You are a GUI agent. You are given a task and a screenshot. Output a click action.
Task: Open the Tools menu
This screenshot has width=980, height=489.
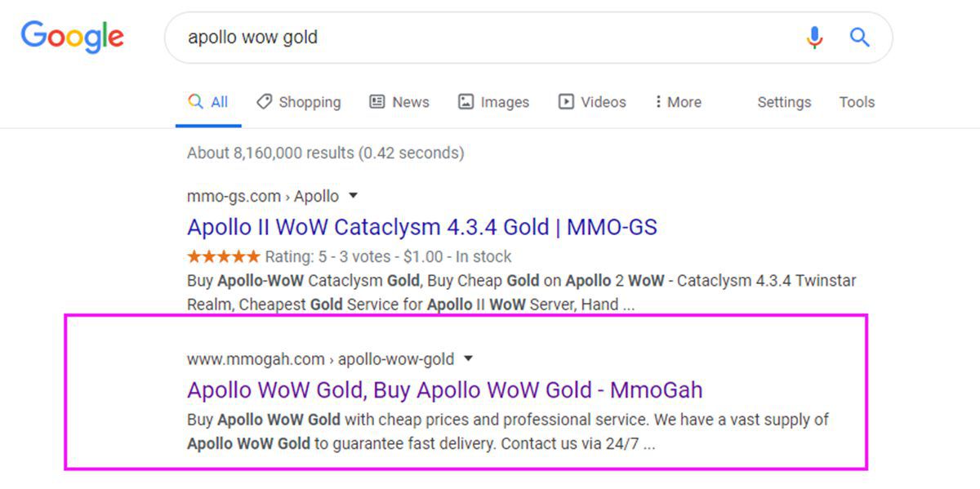[x=857, y=102]
